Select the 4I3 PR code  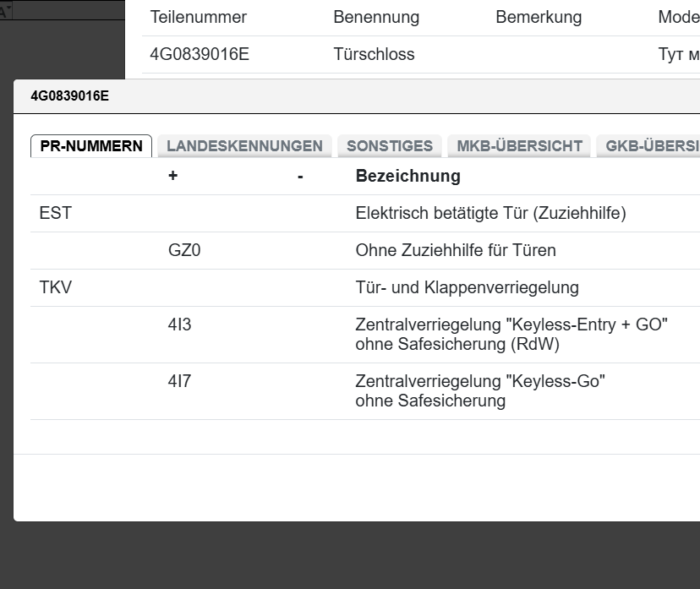pyautogui.click(x=179, y=324)
